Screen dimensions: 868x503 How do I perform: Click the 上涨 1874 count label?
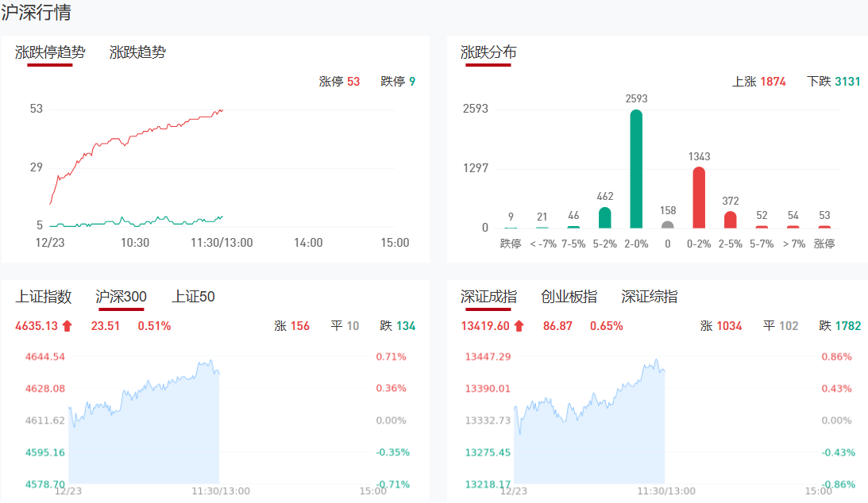click(758, 82)
